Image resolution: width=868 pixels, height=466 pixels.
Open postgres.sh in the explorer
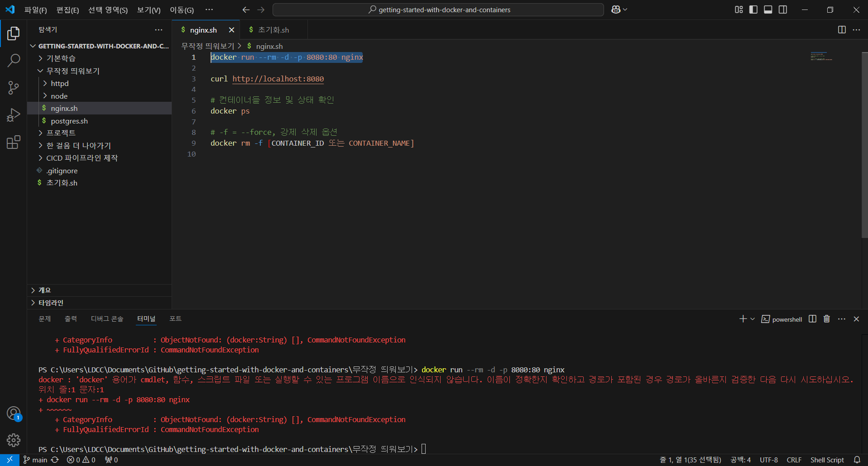tap(99, 121)
